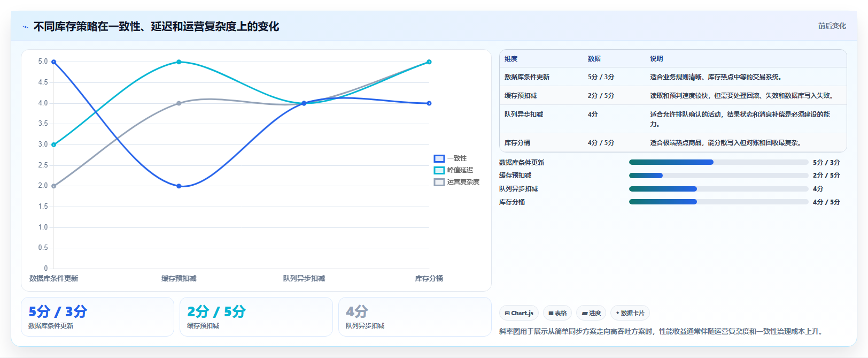Click the 队列异步扣减 progress bar
The width and height of the screenshot is (868, 358).
coord(718,189)
